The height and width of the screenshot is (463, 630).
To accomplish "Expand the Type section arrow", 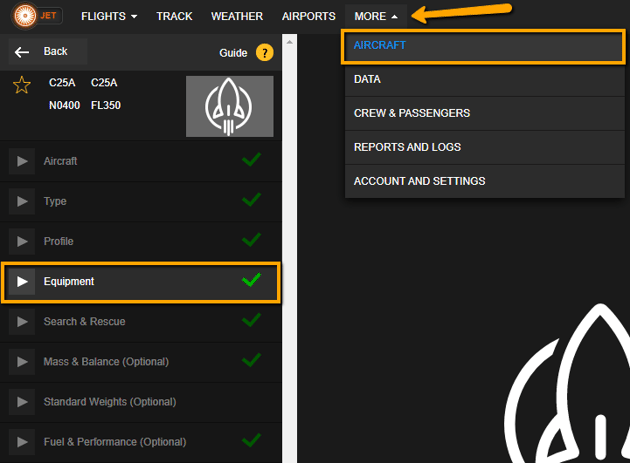I will [x=22, y=201].
